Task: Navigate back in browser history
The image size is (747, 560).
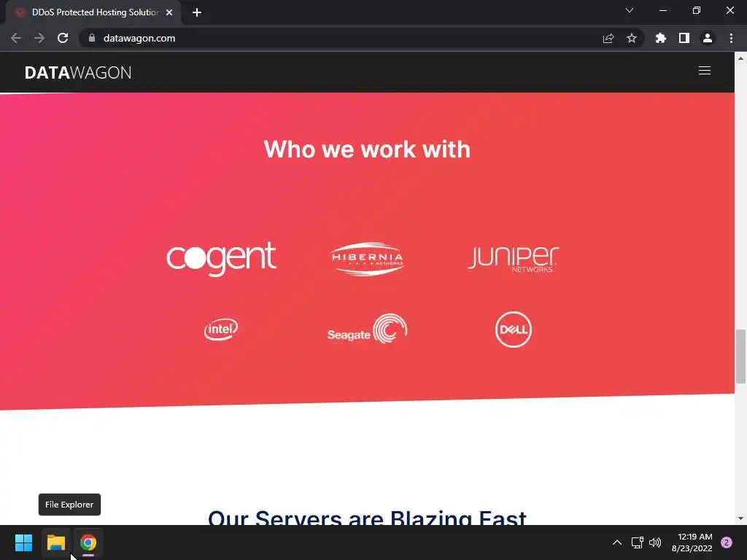Action: coord(16,38)
